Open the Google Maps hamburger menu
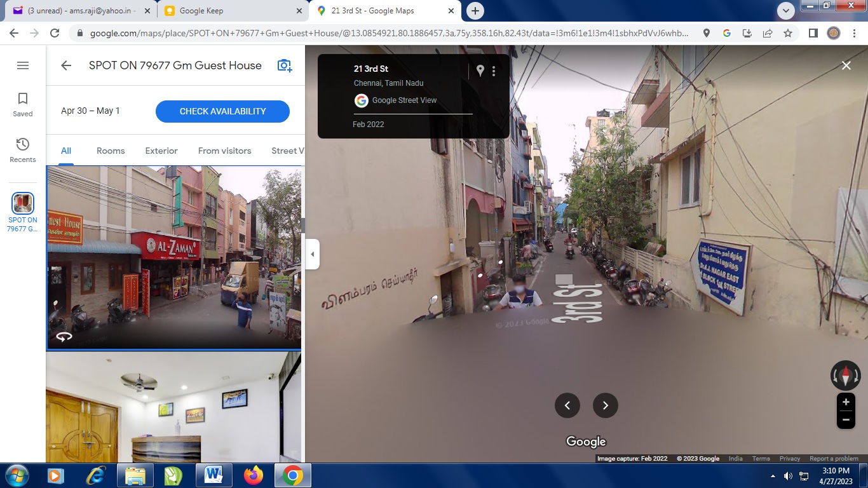This screenshot has width=868, height=488. (x=23, y=65)
